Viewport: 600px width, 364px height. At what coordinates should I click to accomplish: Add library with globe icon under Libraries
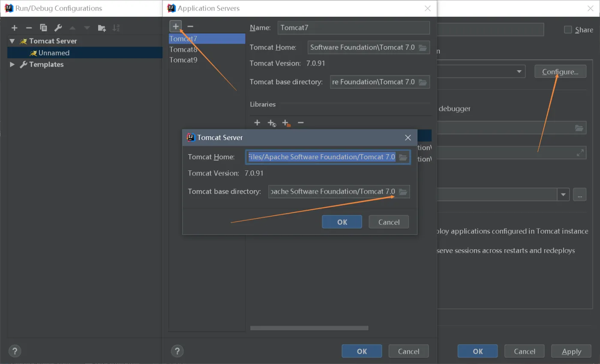tap(272, 123)
